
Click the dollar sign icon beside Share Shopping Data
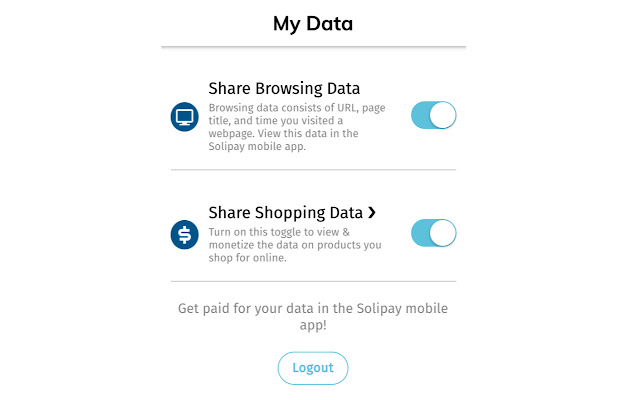(184, 234)
